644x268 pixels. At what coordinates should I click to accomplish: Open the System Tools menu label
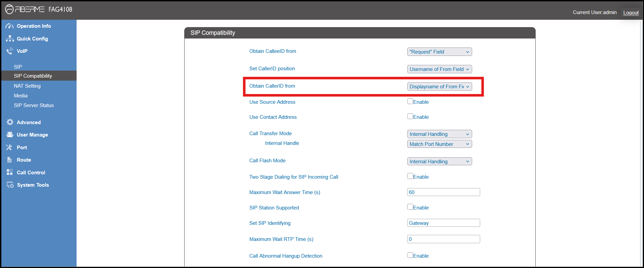click(x=33, y=185)
